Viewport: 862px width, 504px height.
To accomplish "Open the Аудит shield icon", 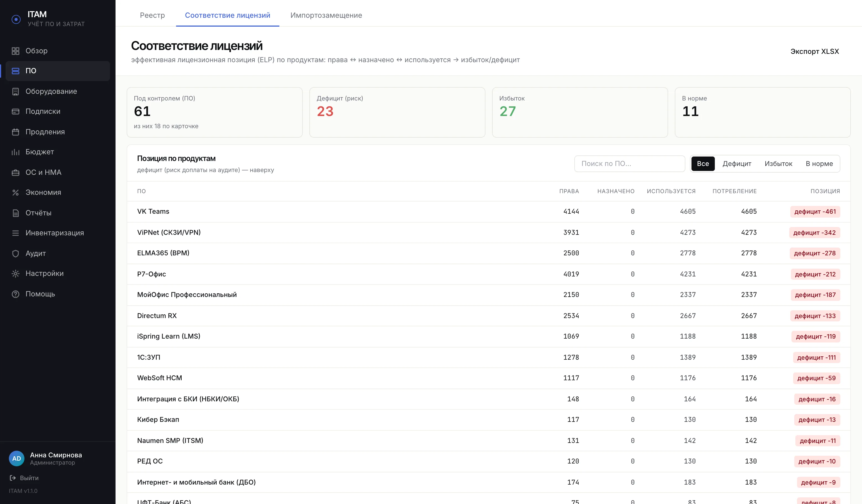I will tap(15, 253).
